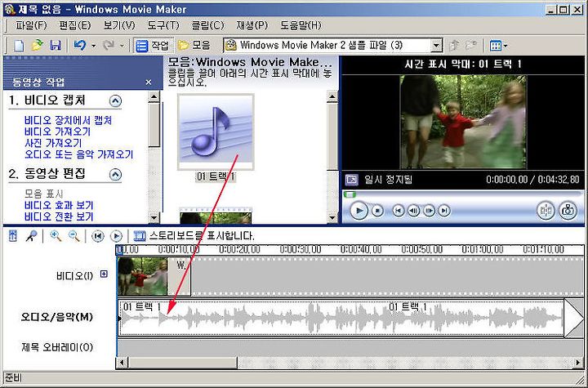Image resolution: width=588 pixels, height=388 pixels.
Task: Open the 도구(T) menu
Action: 163,25
